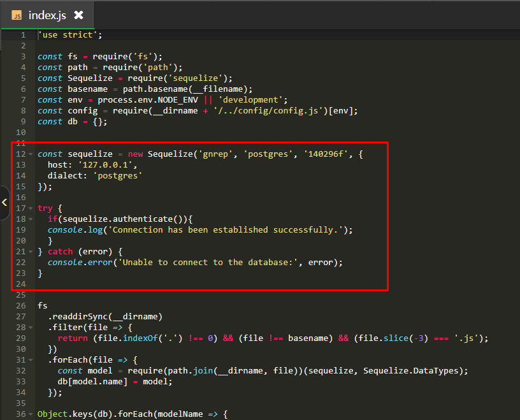Collapse the filter callback at line 28
520x420 pixels.
(x=31, y=328)
